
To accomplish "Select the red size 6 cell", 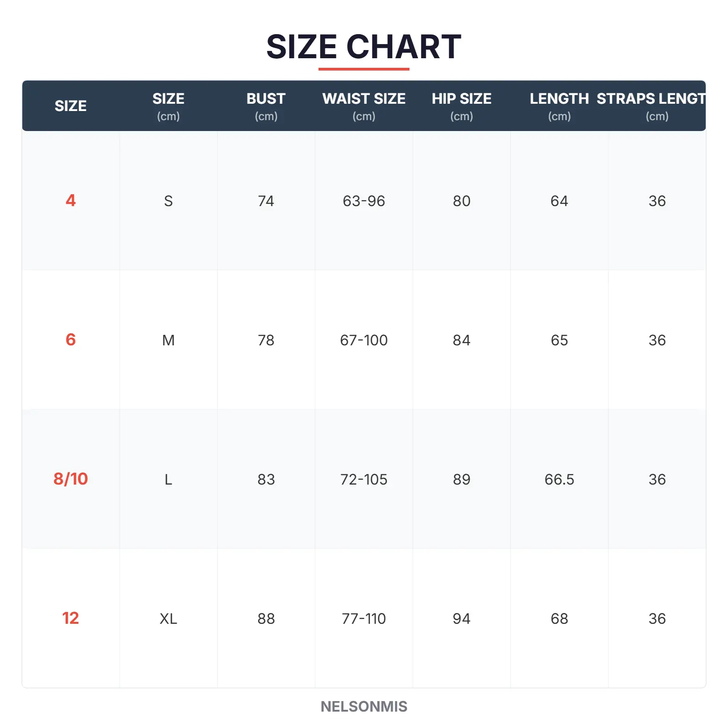I will click(x=71, y=340).
